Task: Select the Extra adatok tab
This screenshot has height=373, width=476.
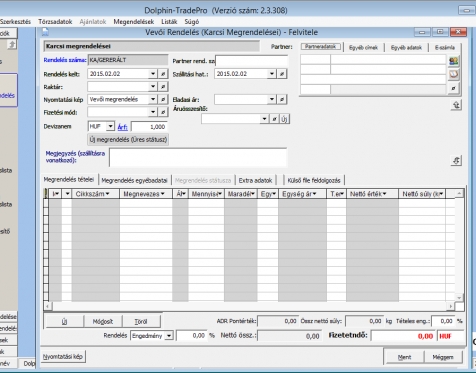Action: (x=255, y=180)
